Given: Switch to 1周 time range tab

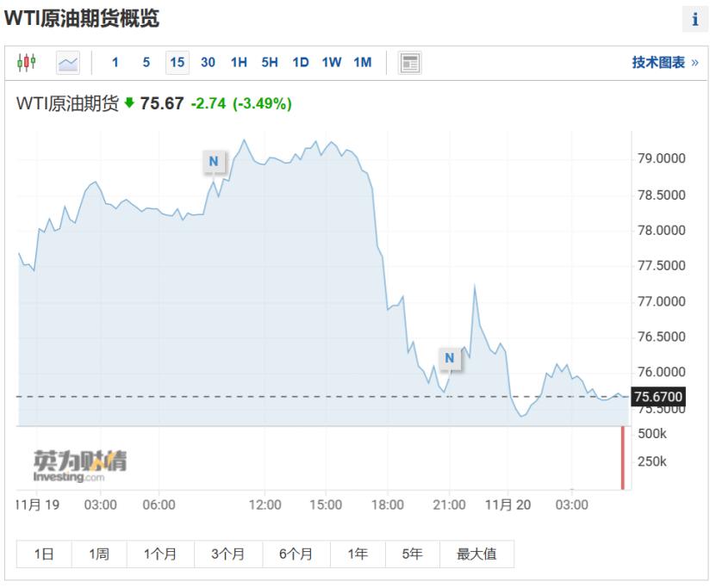Looking at the screenshot, I should (99, 554).
